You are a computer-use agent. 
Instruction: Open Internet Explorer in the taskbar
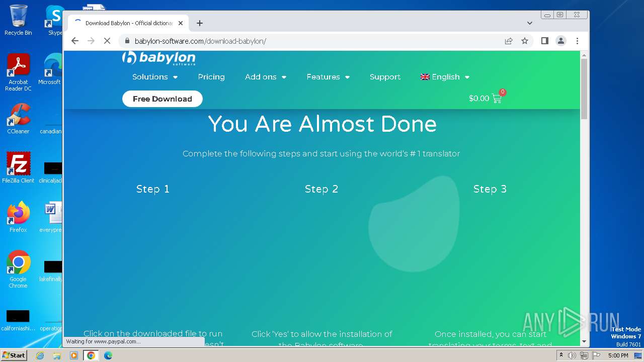point(40,355)
